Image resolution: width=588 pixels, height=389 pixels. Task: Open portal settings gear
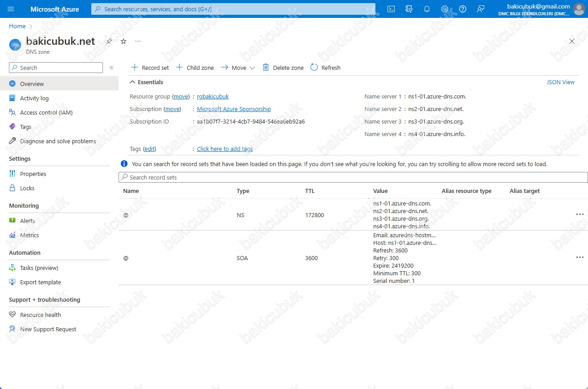445,9
